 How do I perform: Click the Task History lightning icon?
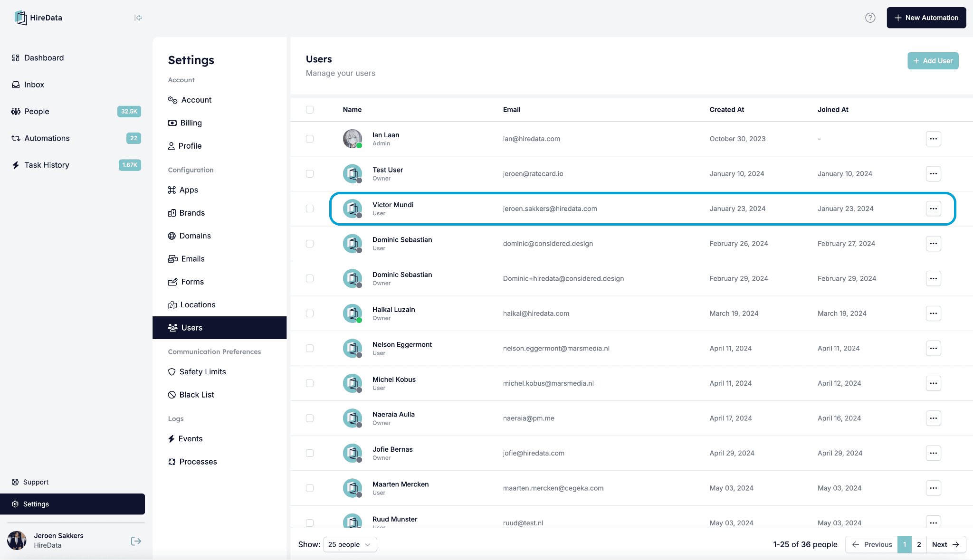point(16,165)
